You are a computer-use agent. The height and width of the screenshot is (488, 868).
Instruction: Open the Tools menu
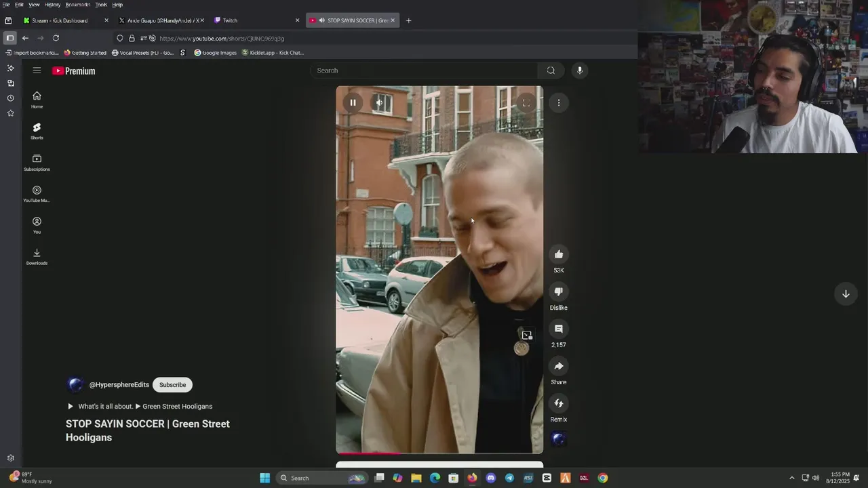101,5
